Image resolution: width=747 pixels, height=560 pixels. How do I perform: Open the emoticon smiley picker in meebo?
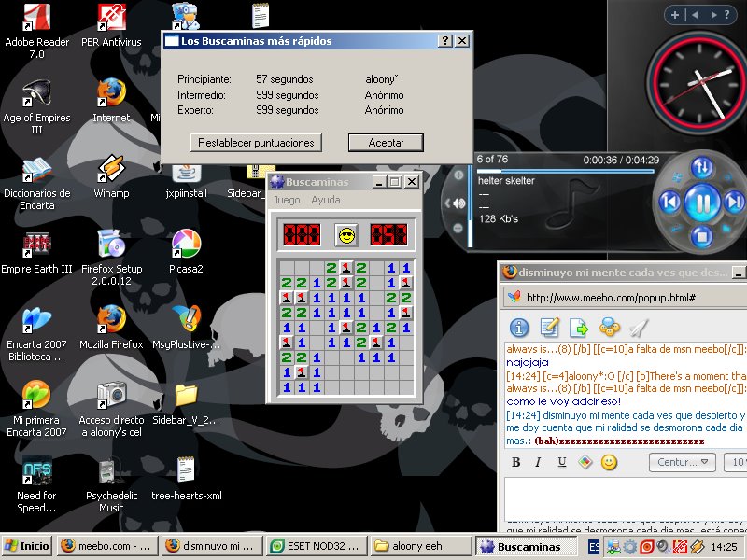coord(609,462)
